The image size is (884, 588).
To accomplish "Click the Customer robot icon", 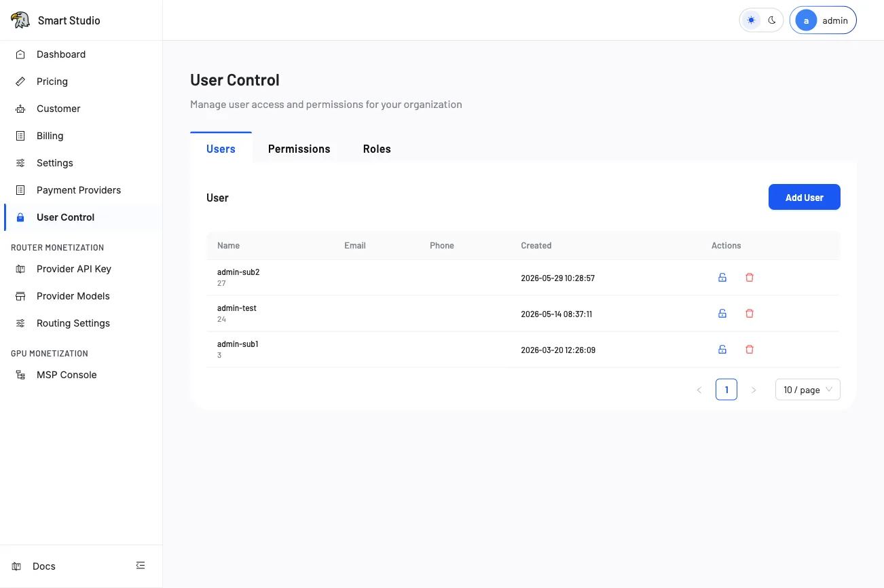I will click(20, 109).
